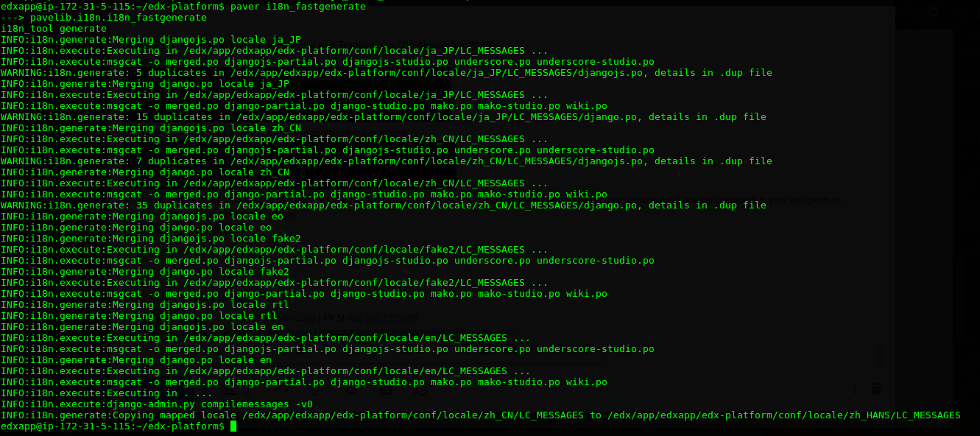The width and height of the screenshot is (980, 436).
Task: Click "Merging django.po locale rtl" line
Action: click(139, 316)
